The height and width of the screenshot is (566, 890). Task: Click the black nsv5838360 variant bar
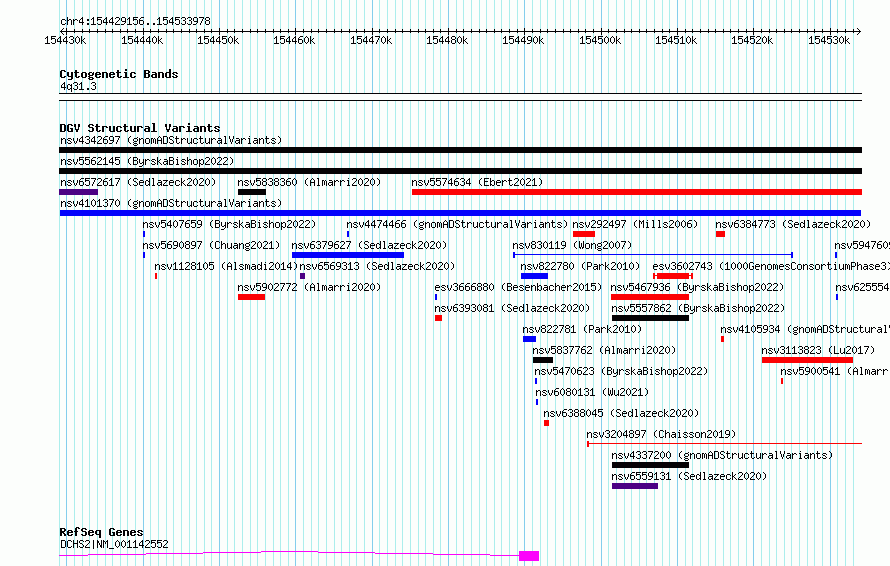point(251,192)
